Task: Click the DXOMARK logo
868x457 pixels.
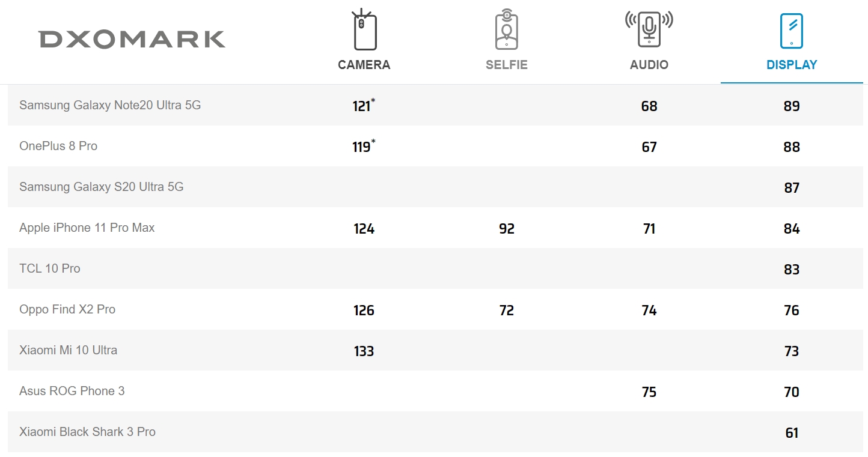Action: [x=132, y=40]
